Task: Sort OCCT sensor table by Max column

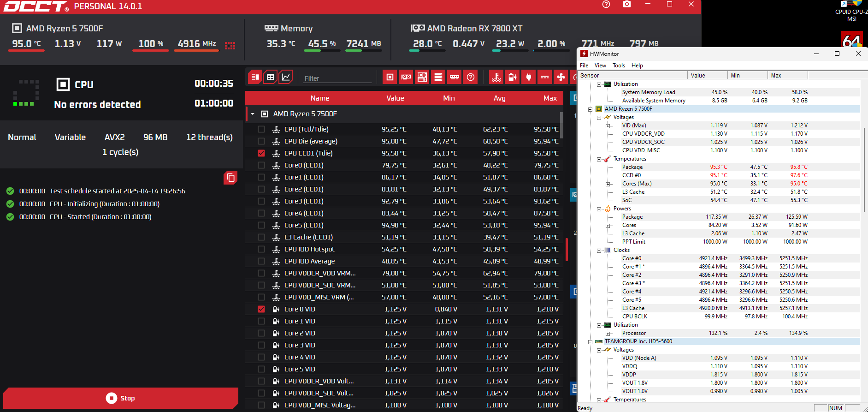Action: point(550,98)
